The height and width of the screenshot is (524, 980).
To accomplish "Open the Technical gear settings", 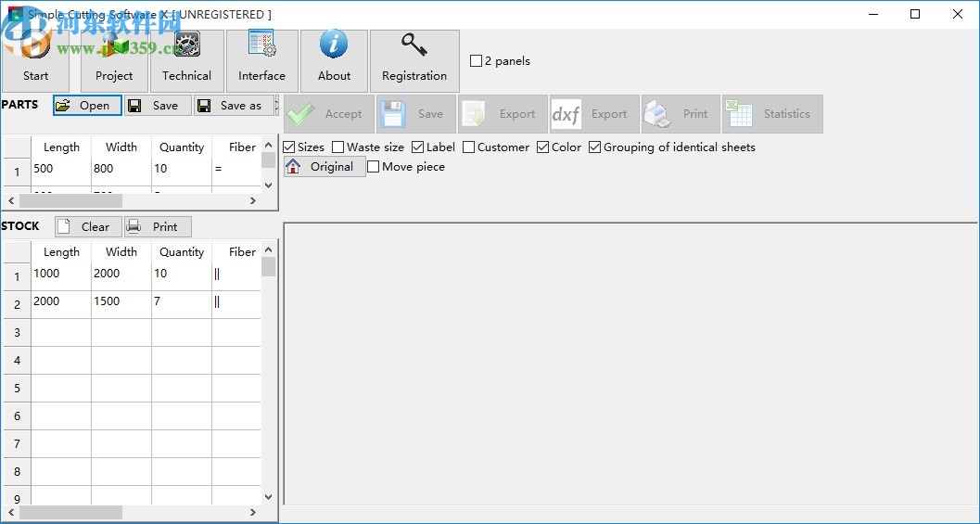I will pos(187,61).
